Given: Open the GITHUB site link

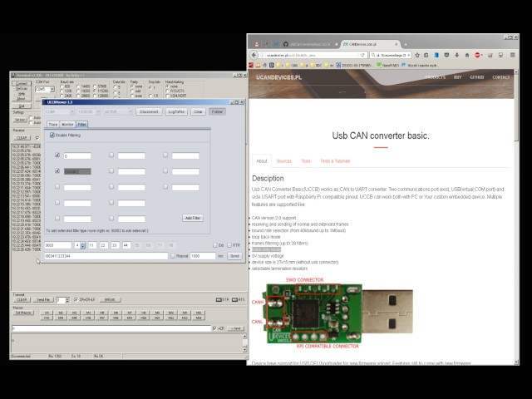Looking at the screenshot, I should tap(476, 77).
